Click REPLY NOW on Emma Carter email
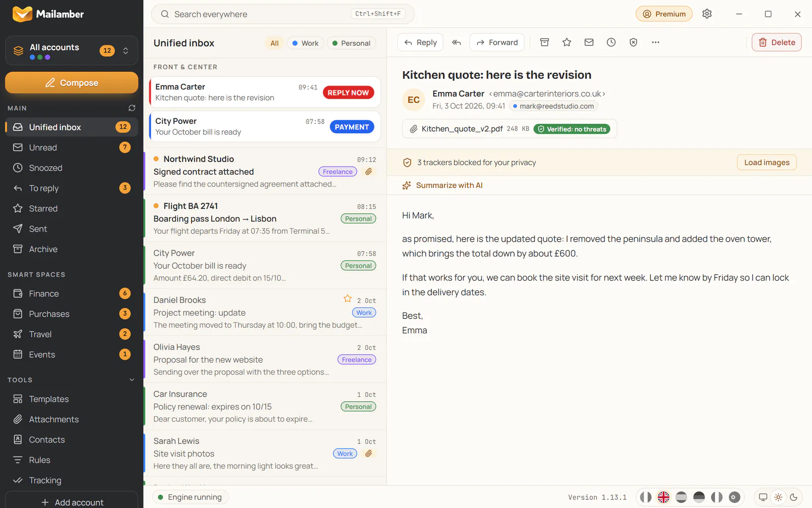The height and width of the screenshot is (508, 812). tap(348, 92)
